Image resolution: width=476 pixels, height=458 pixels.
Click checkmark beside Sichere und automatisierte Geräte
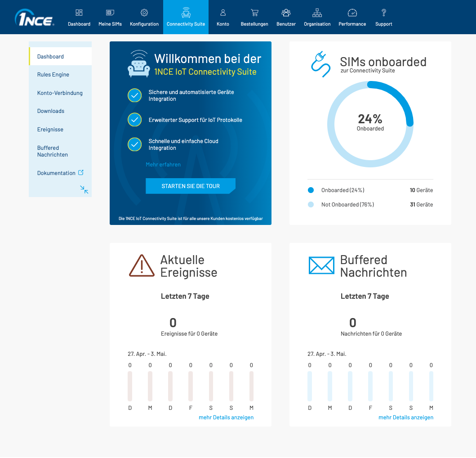tap(134, 95)
